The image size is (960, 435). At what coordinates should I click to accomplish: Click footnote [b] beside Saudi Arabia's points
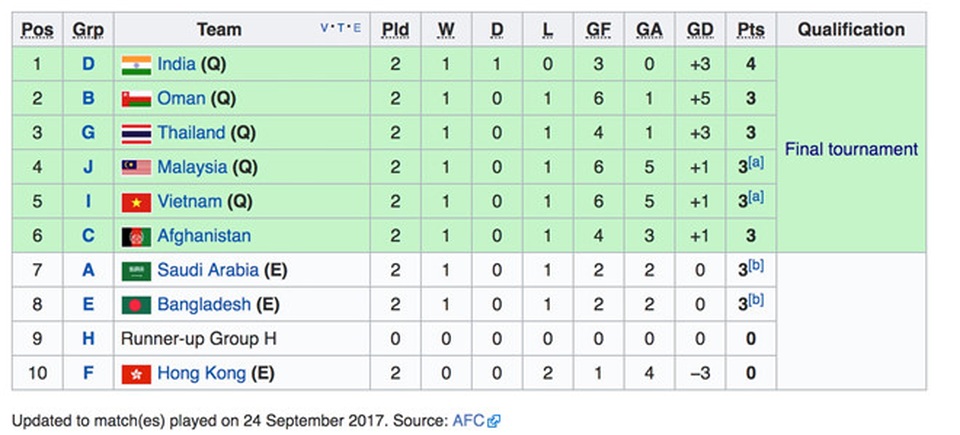click(757, 266)
